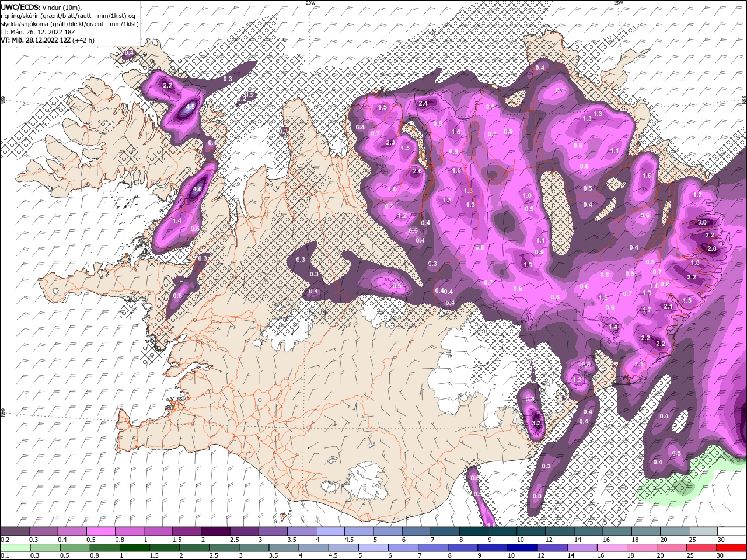
Task: Click the 15W longitude label
Action: pos(617,3)
